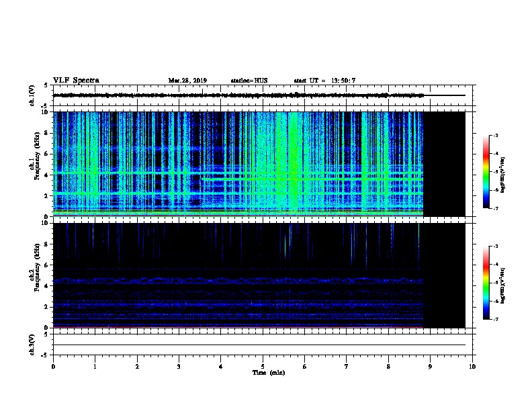The image size is (532, 411).
Task: Click the time-axis tick label "3"
Action: 179,366
